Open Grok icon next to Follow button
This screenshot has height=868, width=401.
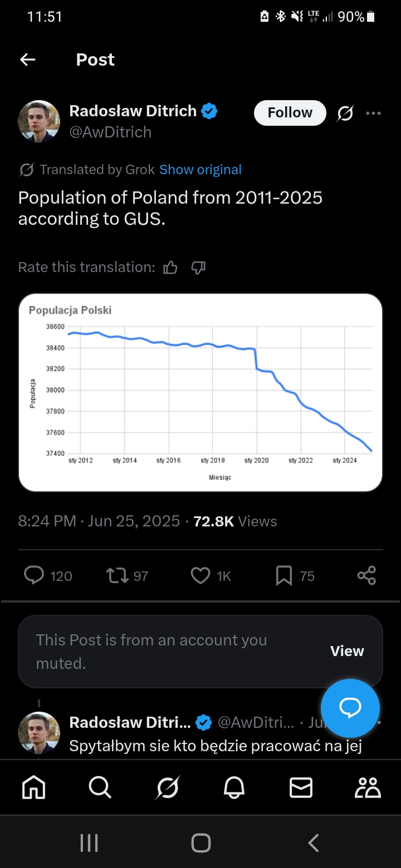click(x=345, y=113)
